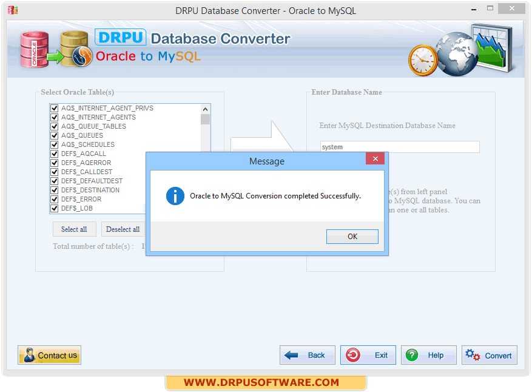Click the chart graph icon in header
The height and width of the screenshot is (392, 532).
494,47
